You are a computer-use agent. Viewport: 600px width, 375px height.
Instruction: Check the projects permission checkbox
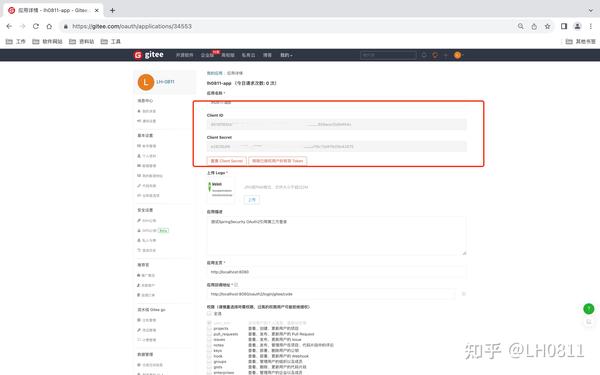[x=209, y=328]
